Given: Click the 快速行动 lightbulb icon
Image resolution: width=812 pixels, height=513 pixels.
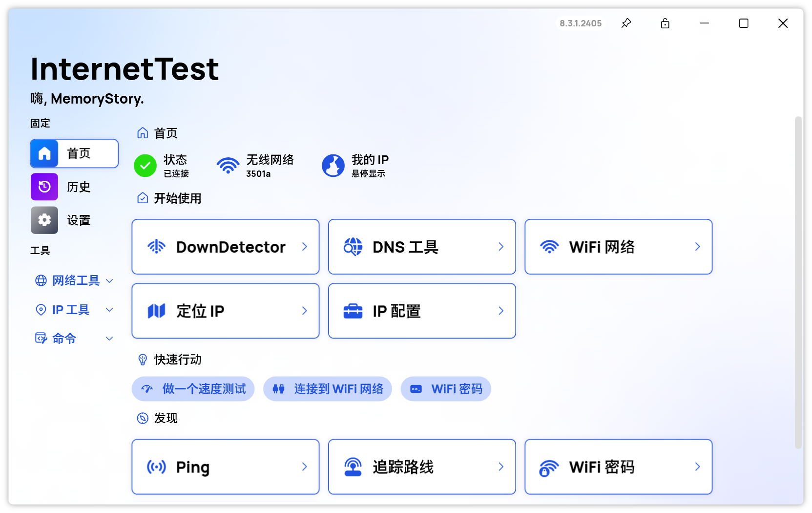Looking at the screenshot, I should [x=143, y=360].
